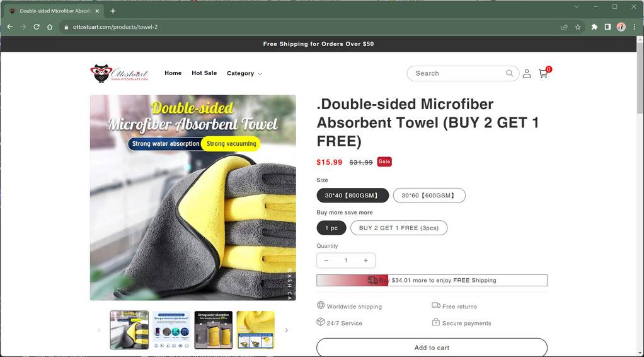Bookmark this page with the star icon

(577, 27)
